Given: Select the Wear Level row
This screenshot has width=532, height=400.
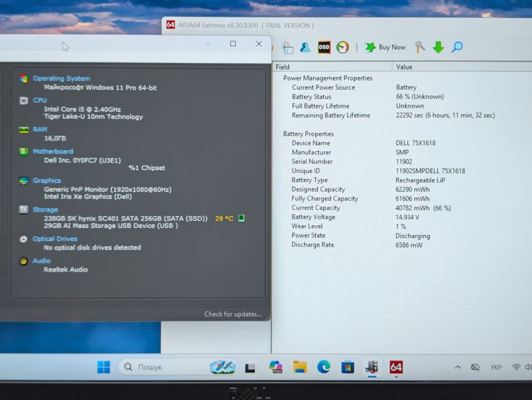Looking at the screenshot, I should (402, 226).
